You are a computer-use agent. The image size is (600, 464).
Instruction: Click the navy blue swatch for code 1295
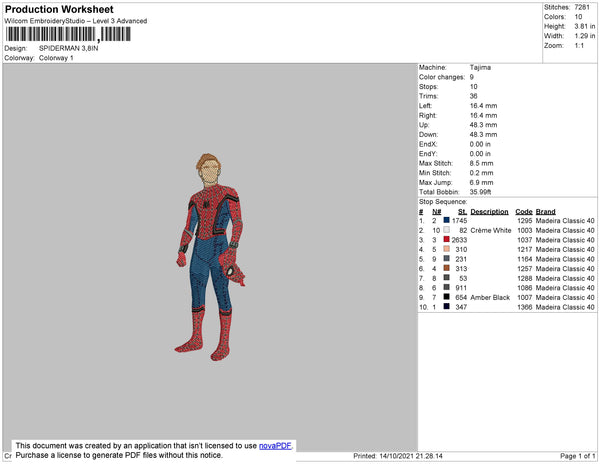coord(446,220)
